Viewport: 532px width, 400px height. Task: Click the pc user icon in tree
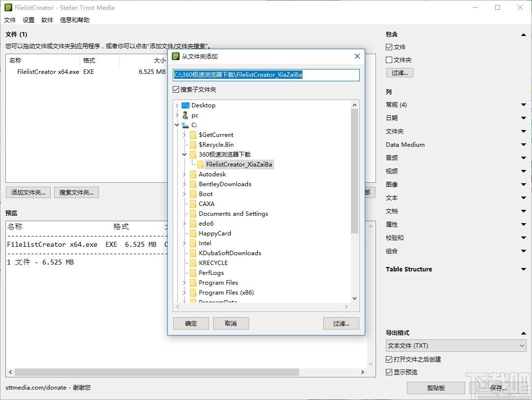click(x=185, y=115)
